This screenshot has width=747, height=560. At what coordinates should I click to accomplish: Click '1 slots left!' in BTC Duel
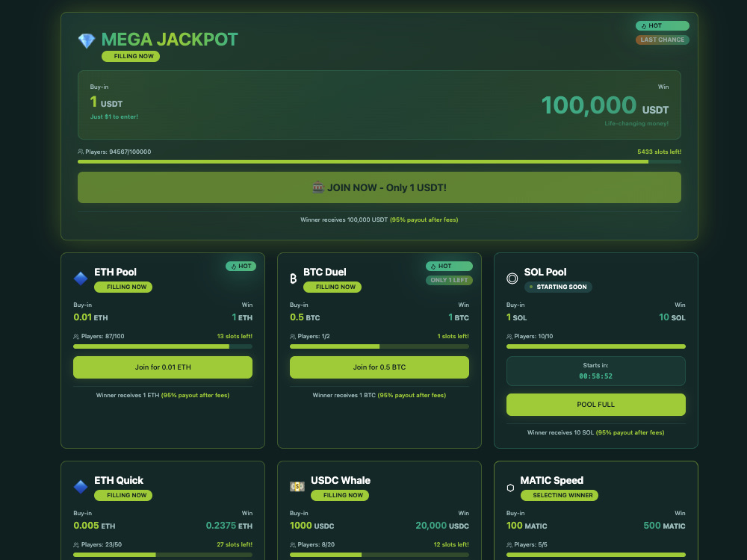453,336
